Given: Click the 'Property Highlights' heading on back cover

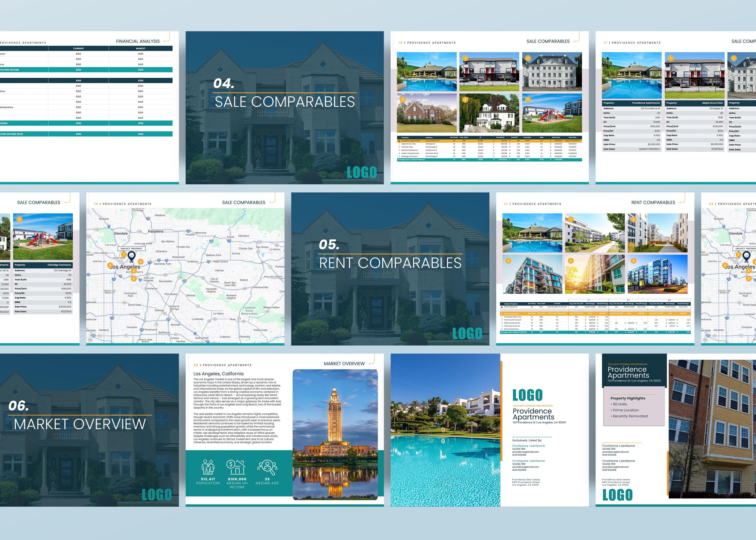Looking at the screenshot, I should (x=628, y=398).
